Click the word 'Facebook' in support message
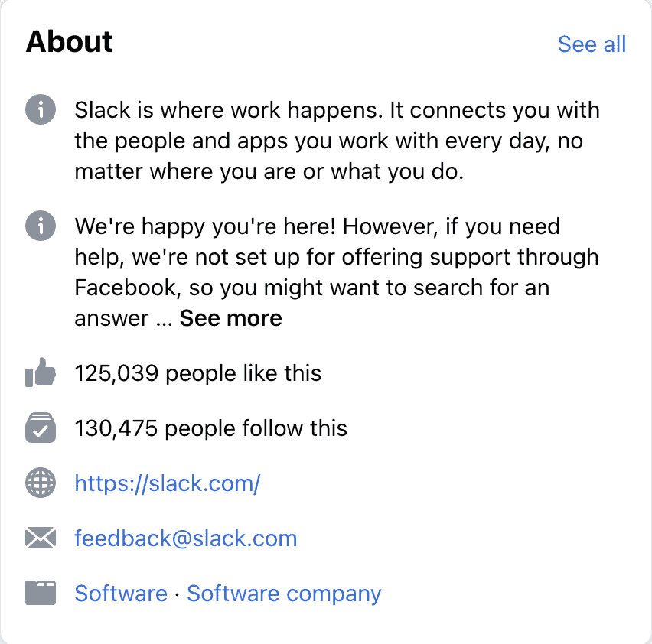Viewport: 652px width, 644px height. coord(122,288)
